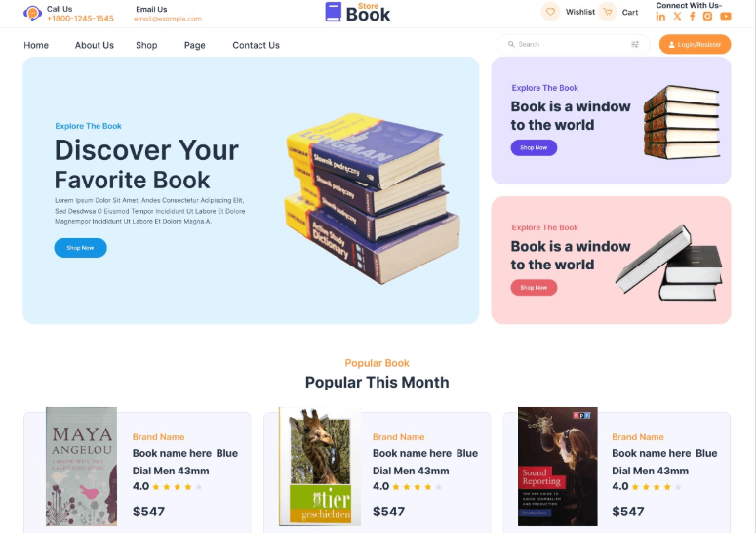This screenshot has width=756, height=533.
Task: Open the Instagram social icon
Action: (x=707, y=16)
